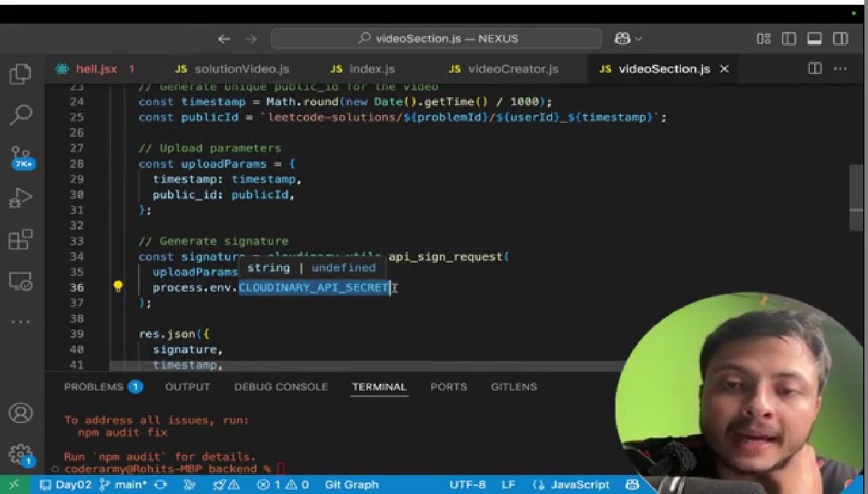The height and width of the screenshot is (494, 868).
Task: Open the Remote Explorer view
Action: pos(20,281)
